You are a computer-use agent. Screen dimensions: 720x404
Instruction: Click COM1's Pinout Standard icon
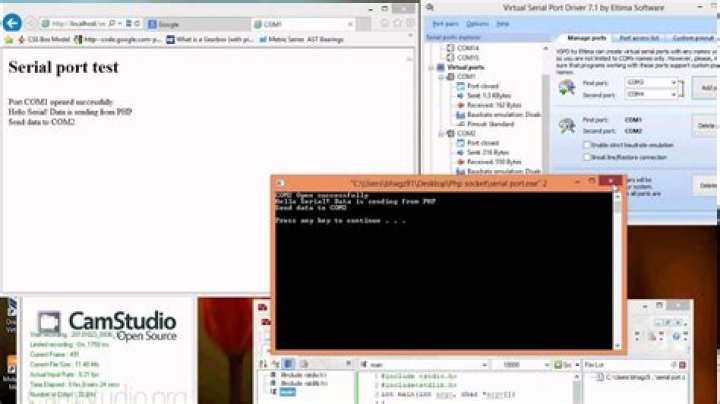461,124
